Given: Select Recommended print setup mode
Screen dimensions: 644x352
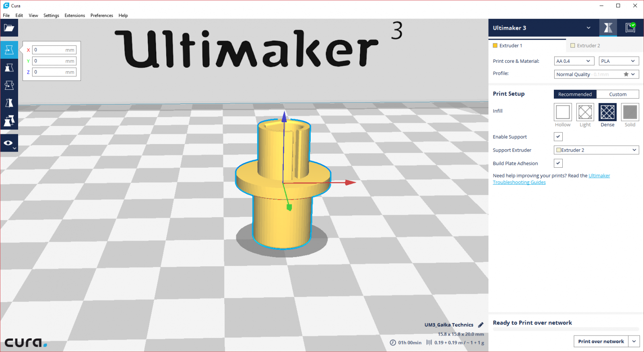Looking at the screenshot, I should point(575,94).
